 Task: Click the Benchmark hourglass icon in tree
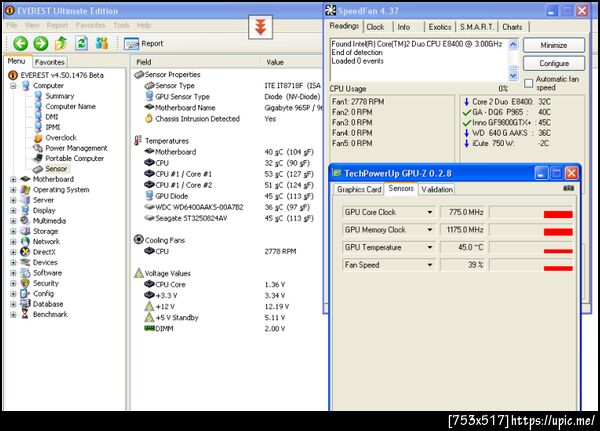(x=25, y=314)
